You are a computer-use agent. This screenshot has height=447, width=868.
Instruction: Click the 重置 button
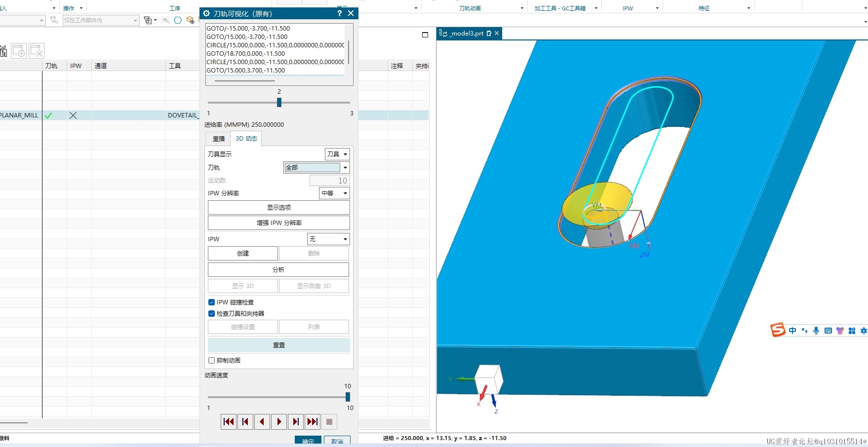coord(279,345)
